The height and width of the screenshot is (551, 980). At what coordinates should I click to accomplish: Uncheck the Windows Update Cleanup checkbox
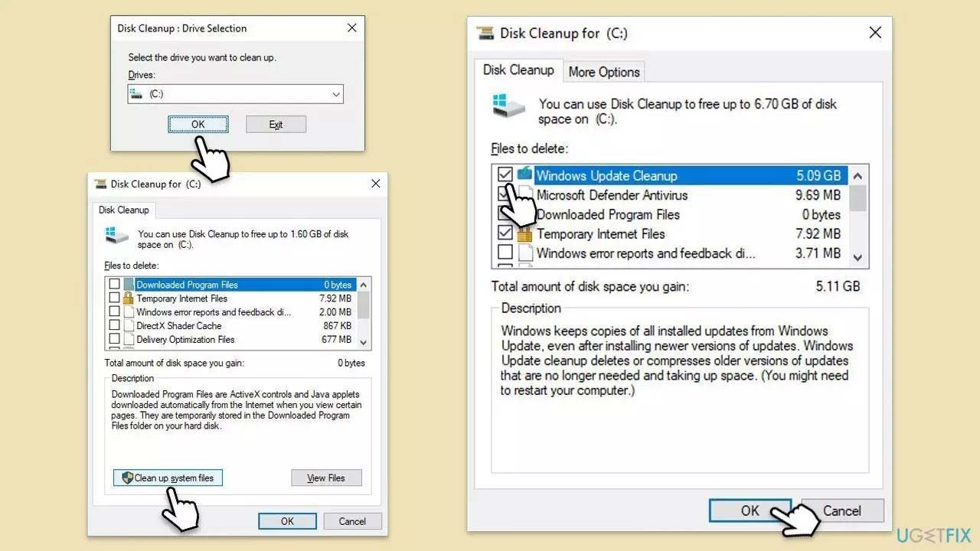[505, 174]
